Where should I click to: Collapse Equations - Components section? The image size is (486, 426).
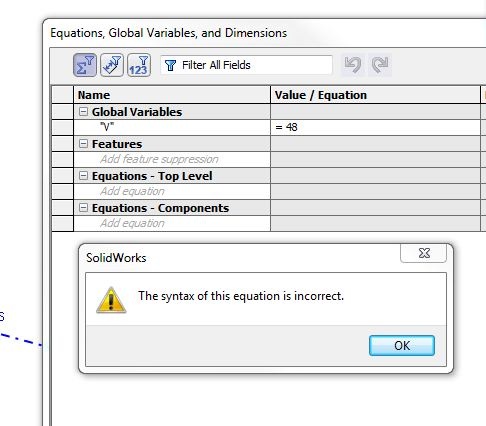pyautogui.click(x=83, y=207)
